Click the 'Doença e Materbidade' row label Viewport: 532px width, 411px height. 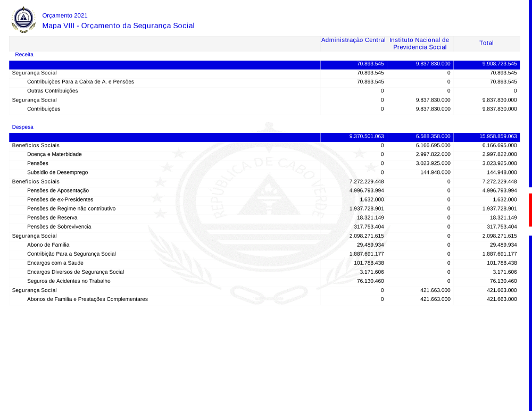pos(54,154)
